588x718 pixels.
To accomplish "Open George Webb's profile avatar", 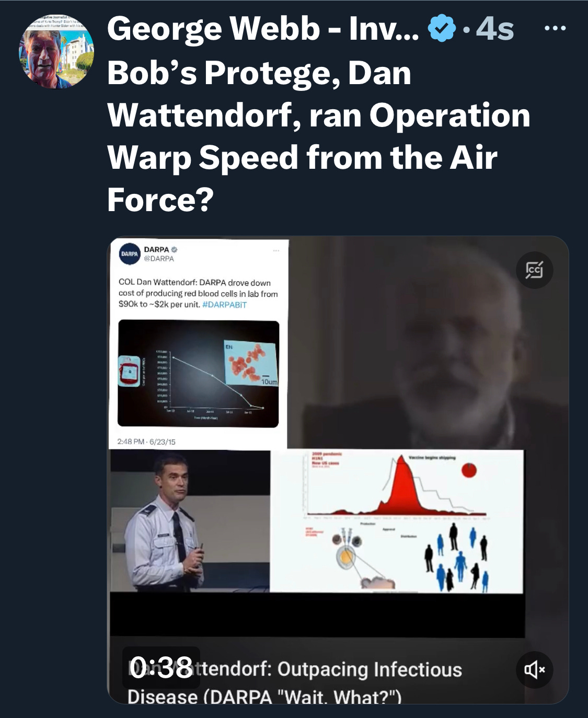I will [x=56, y=51].
